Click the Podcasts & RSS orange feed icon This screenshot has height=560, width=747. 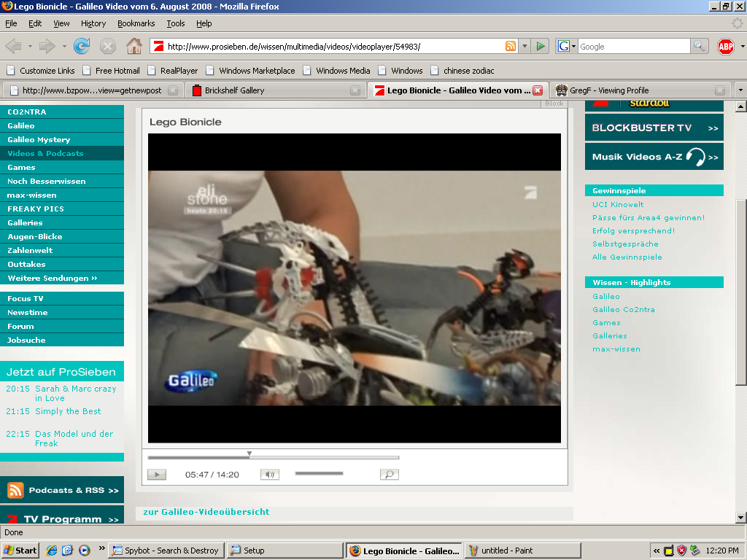click(15, 490)
